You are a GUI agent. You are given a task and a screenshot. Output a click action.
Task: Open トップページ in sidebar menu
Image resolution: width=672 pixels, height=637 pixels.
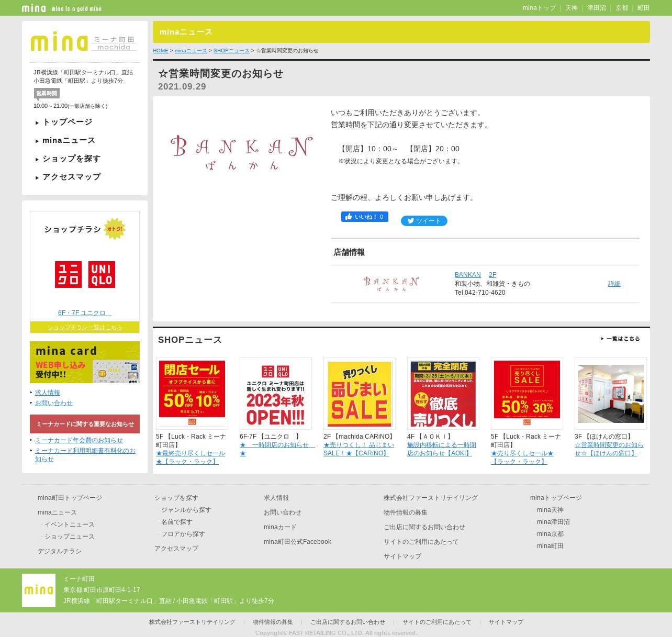coord(68,122)
